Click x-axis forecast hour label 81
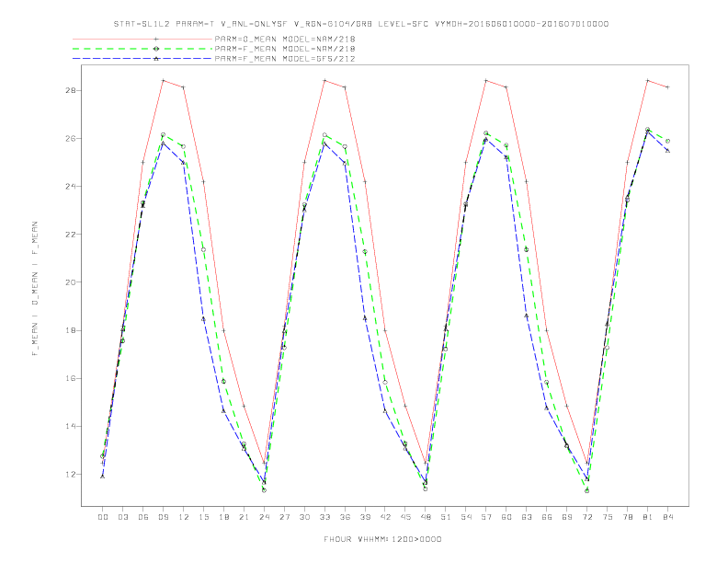 pos(648,517)
